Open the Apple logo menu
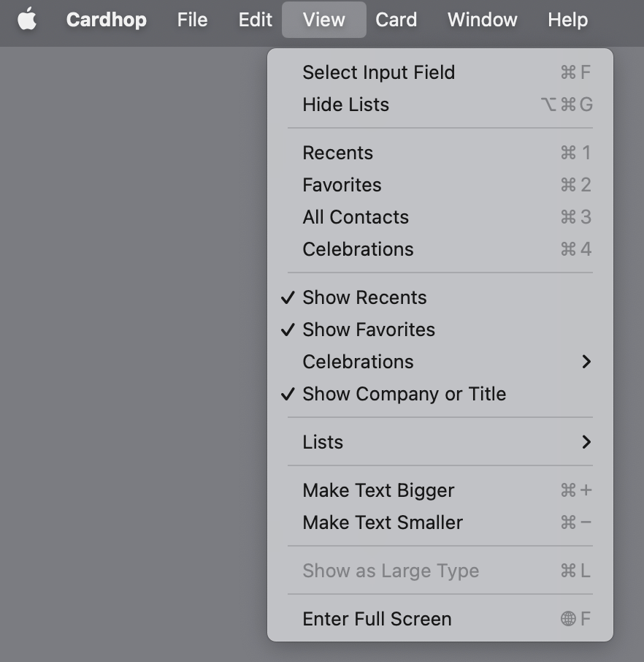This screenshot has height=662, width=644. (x=27, y=20)
